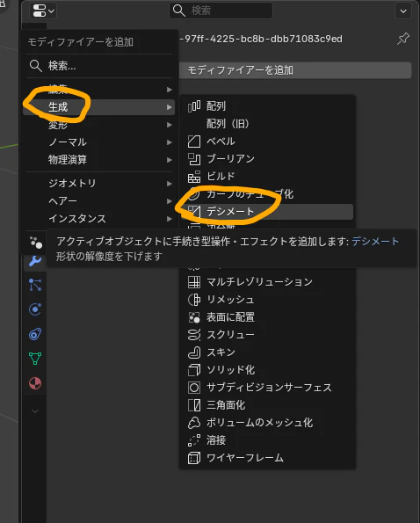Add the ブーリアン boolean modifier
Image resolution: width=420 pixels, height=523 pixels.
[267, 159]
